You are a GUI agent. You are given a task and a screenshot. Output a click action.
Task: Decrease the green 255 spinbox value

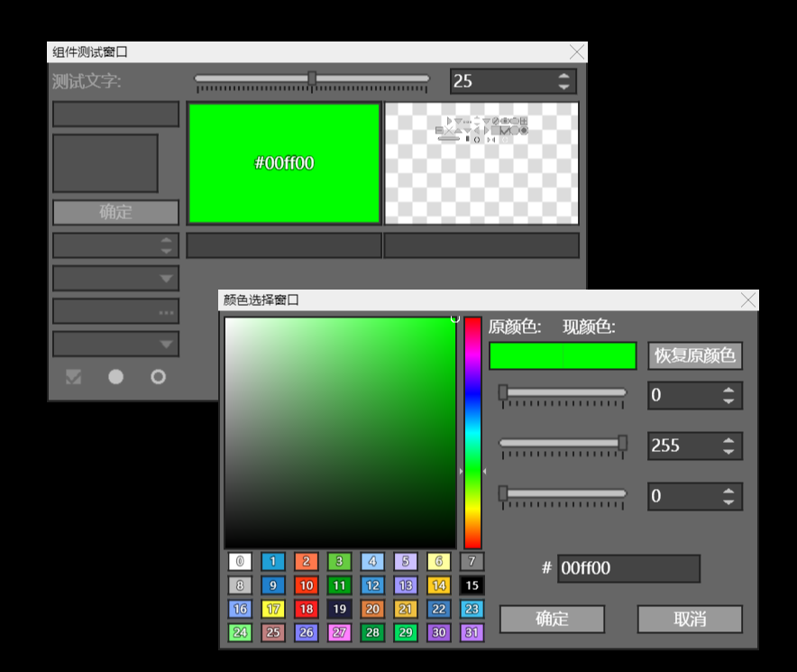pos(728,451)
